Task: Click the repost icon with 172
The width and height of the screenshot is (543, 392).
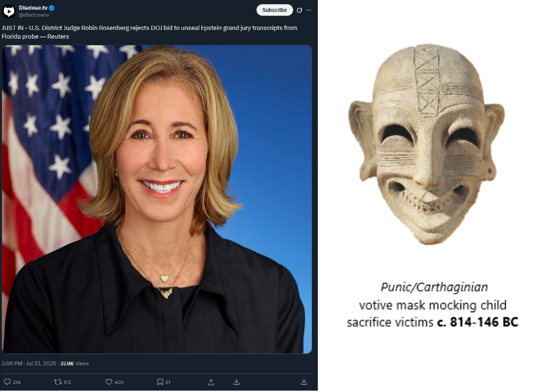Action: [x=63, y=382]
